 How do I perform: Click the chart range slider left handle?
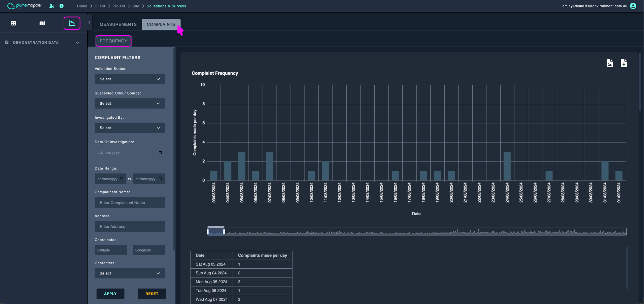(208, 232)
